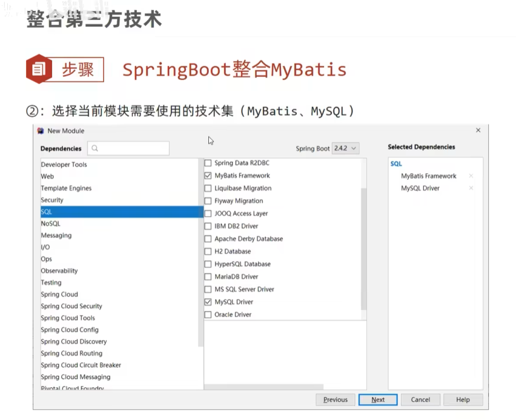
Task: Choose the Spring Cloud category
Action: click(59, 294)
